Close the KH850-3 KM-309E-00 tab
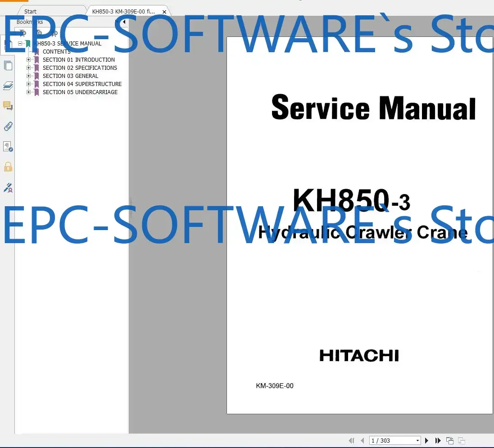The image size is (494, 448). coord(164,12)
